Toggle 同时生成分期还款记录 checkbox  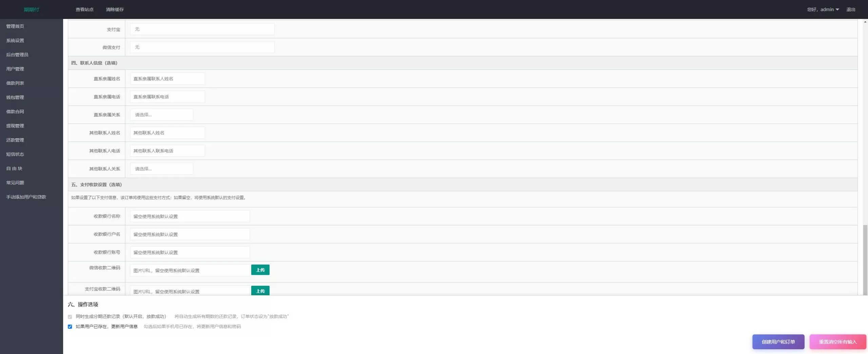pos(70,317)
